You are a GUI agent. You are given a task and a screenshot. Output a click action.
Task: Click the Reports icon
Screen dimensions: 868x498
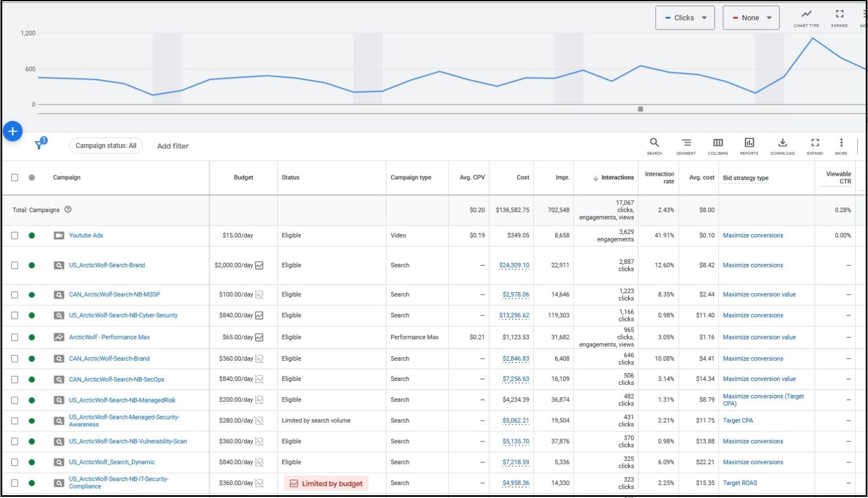click(749, 145)
